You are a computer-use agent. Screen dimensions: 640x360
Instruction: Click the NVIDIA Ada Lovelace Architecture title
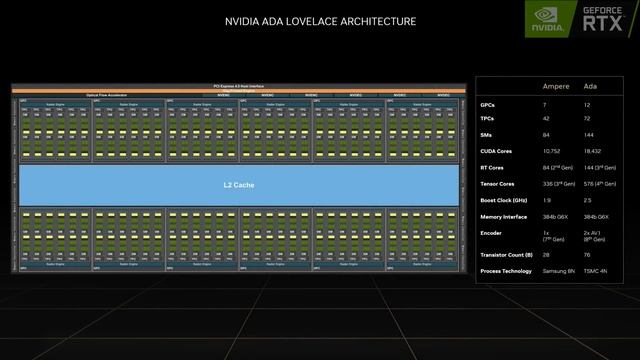(320, 22)
